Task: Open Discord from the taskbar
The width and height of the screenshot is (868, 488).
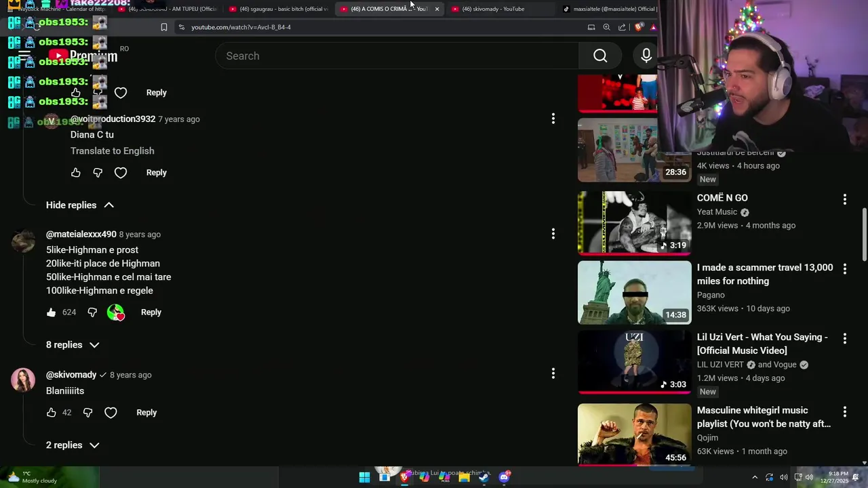Action: pos(504,477)
